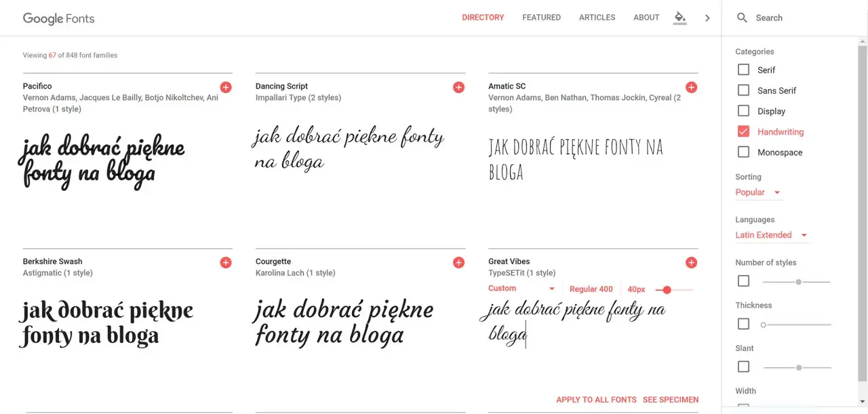Open the ABOUT tab
Image resolution: width=868 pixels, height=414 pixels.
(x=646, y=18)
